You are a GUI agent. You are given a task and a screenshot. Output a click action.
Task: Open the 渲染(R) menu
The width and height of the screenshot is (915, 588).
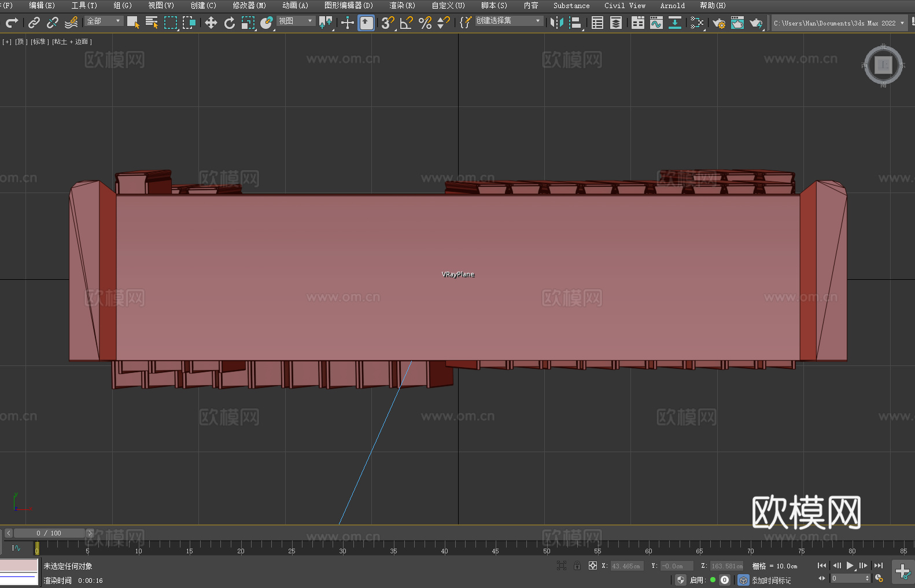(402, 5)
